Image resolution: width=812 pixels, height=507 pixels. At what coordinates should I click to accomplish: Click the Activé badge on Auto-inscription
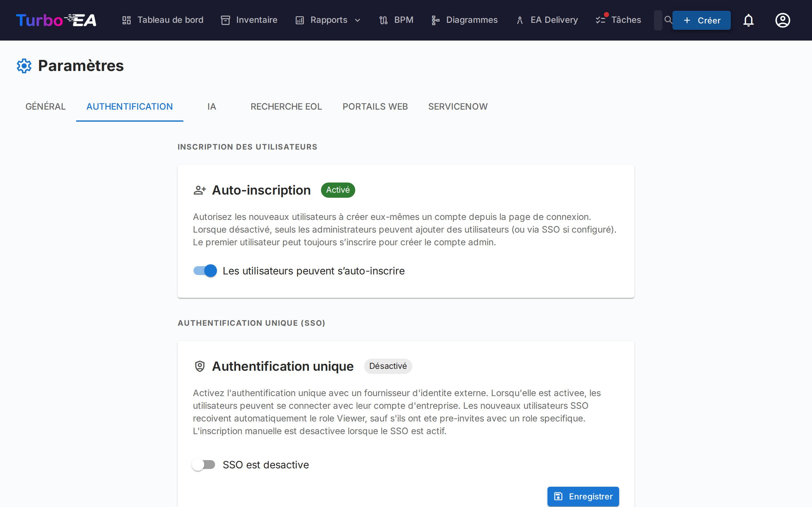[337, 190]
